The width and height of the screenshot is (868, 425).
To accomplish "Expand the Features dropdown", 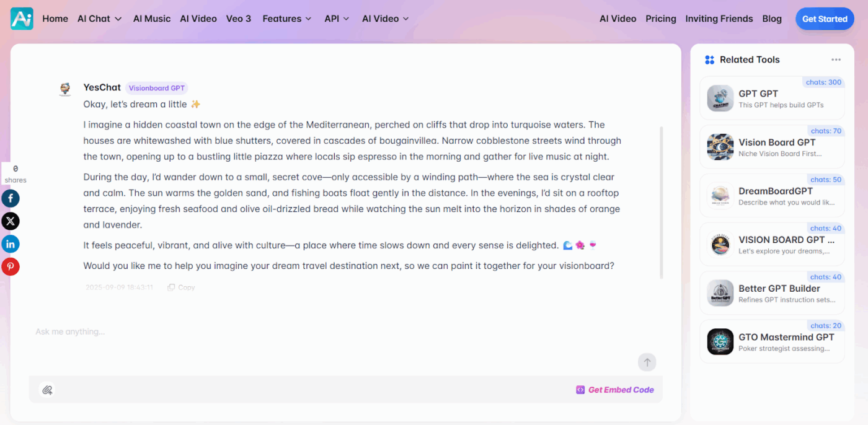I will coord(286,19).
